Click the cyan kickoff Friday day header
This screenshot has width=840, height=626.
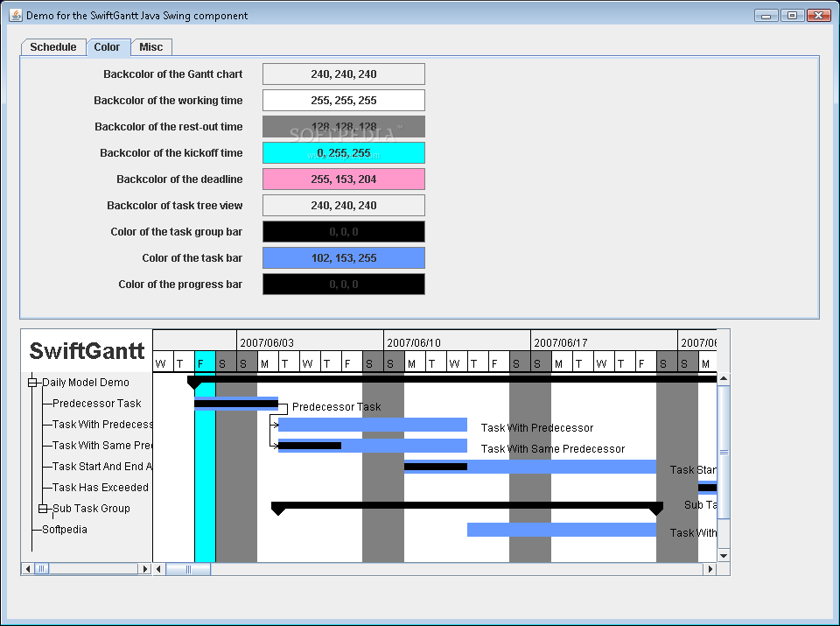coord(205,362)
